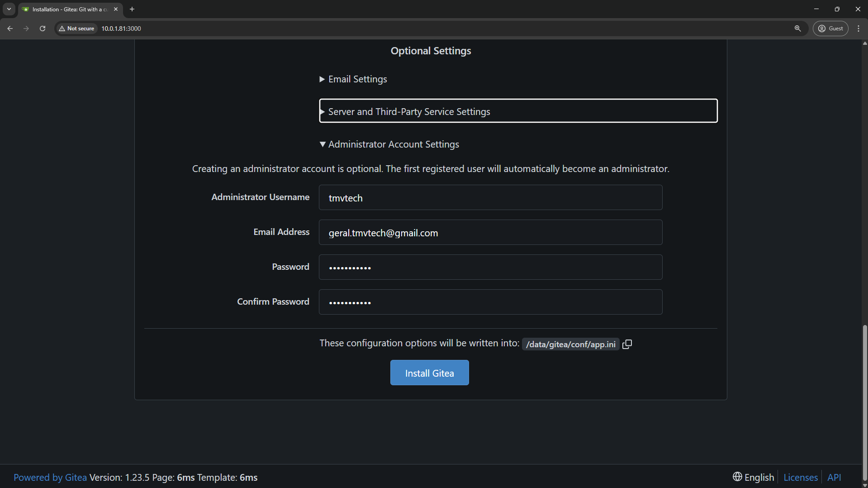Expand Server and Third-Party Service Settings
Image resolution: width=868 pixels, height=488 pixels.
518,111
